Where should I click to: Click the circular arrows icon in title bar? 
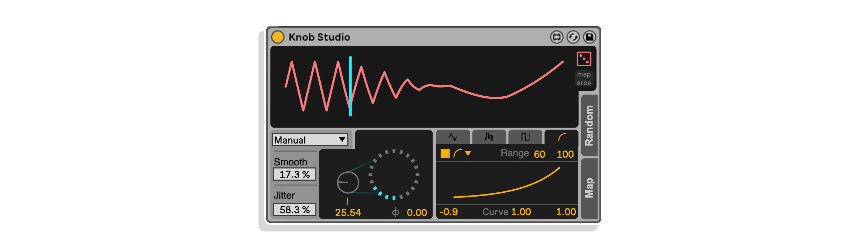pyautogui.click(x=573, y=37)
